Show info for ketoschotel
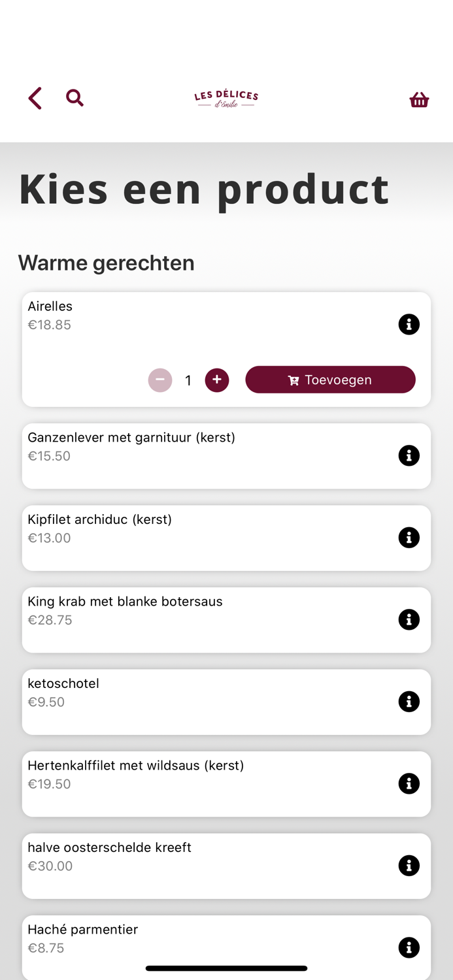Screen dimensions: 453x980 (409, 702)
